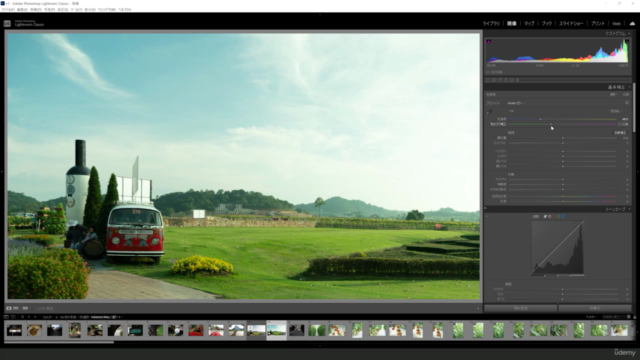640x360 pixels.
Task: Set treatment to Black & White (白黒)
Action: (x=626, y=94)
